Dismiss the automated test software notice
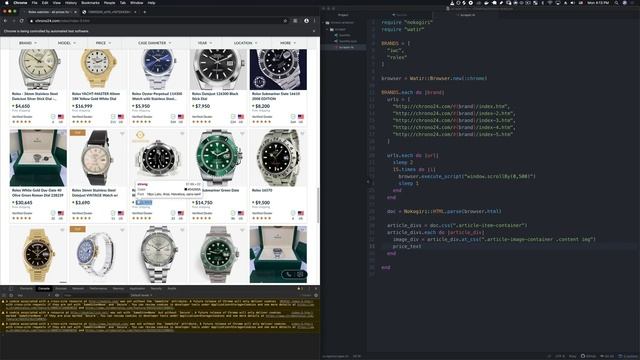The height and width of the screenshot is (360, 640). (314, 31)
